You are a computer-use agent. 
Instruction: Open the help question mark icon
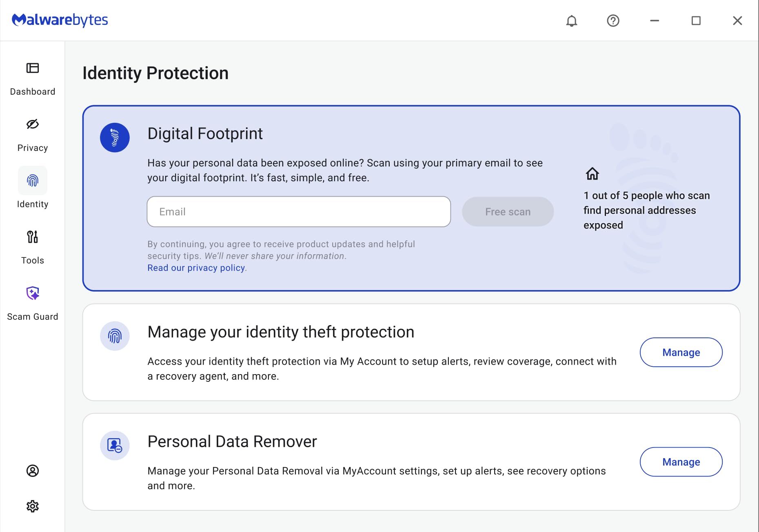coord(613,21)
